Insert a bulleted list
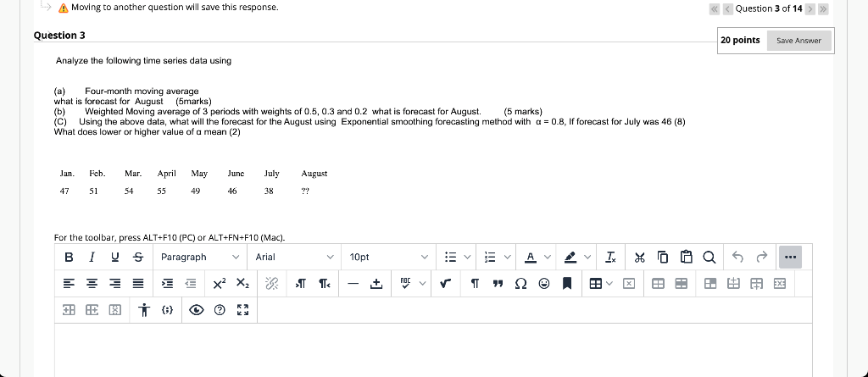The image size is (868, 377). click(451, 257)
